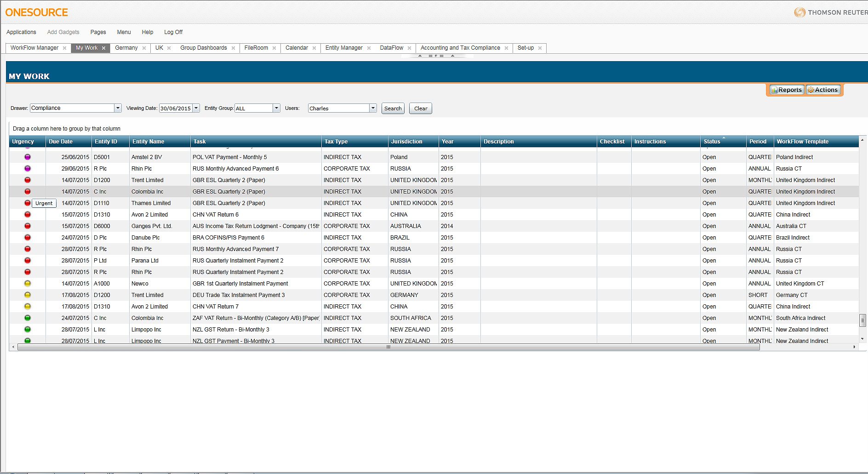Click yellow urgency dot for Newco row
Screen dimensions: 868x474
tap(28, 284)
